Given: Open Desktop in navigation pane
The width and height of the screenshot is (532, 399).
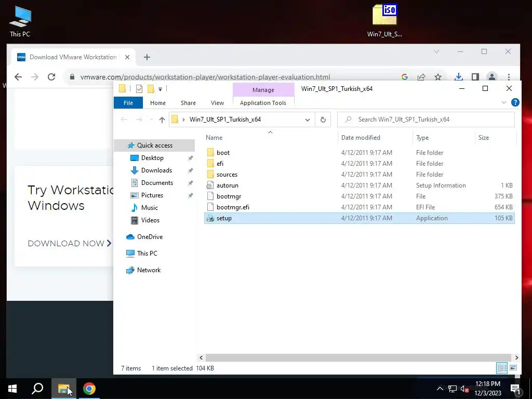Looking at the screenshot, I should [x=152, y=158].
